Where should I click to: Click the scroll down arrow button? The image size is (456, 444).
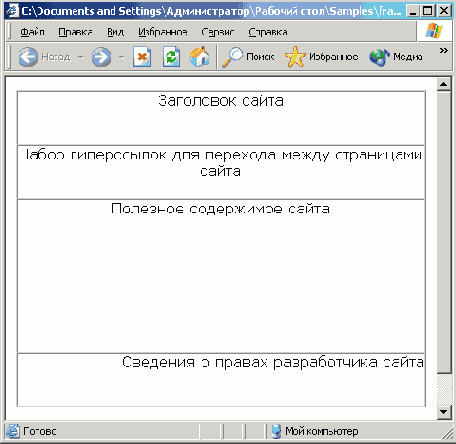click(x=444, y=412)
